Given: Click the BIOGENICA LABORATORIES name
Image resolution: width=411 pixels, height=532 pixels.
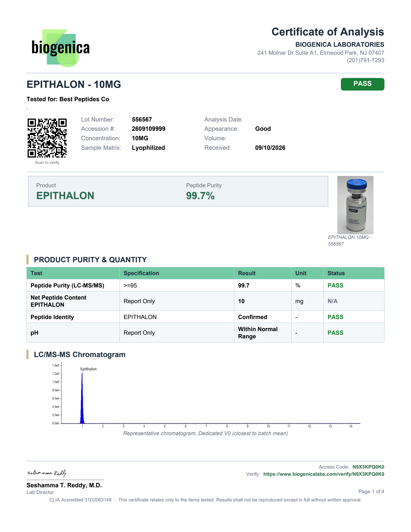Looking at the screenshot, I should (x=340, y=44).
